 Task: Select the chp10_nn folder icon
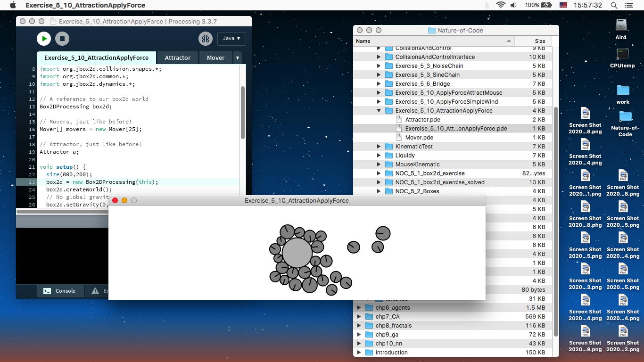pos(369,344)
